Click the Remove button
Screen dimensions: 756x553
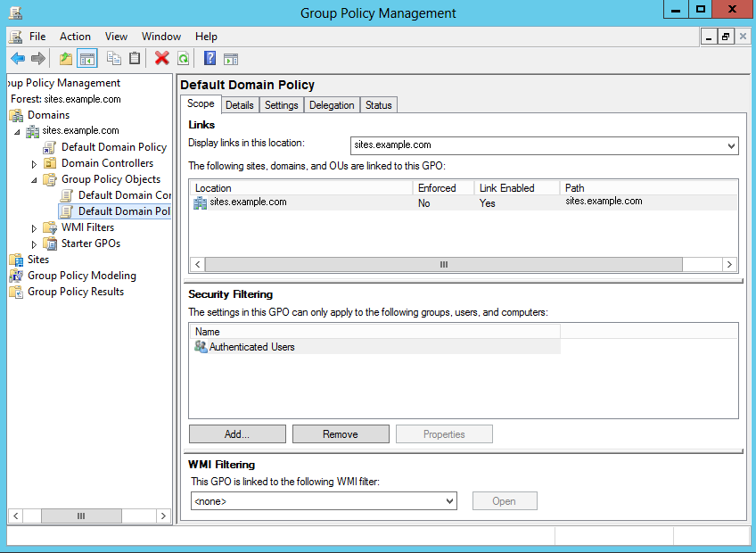(341, 433)
